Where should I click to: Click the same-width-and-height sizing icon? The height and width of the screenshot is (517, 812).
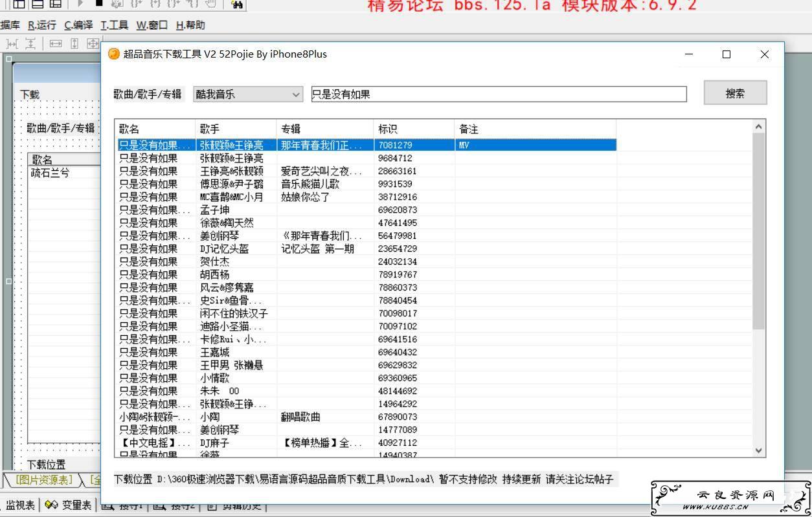point(93,44)
